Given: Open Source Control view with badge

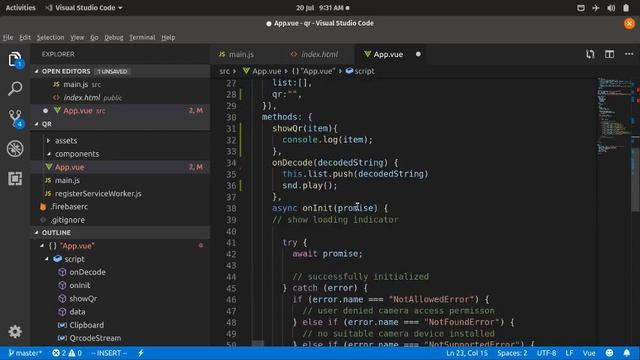Looking at the screenshot, I should point(16,118).
